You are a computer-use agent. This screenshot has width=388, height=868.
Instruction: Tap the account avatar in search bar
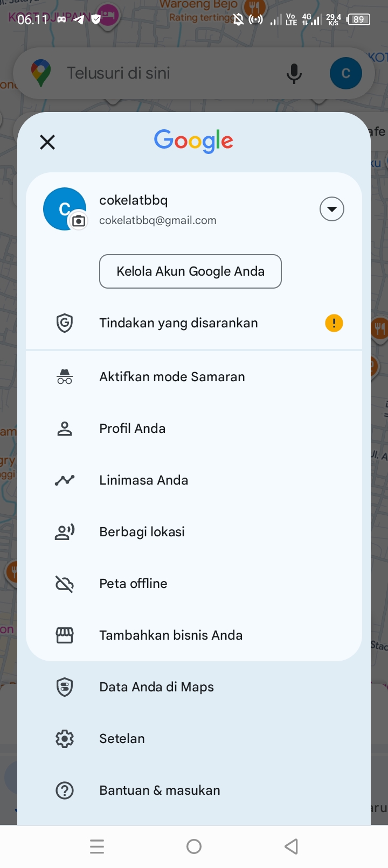coord(346,73)
